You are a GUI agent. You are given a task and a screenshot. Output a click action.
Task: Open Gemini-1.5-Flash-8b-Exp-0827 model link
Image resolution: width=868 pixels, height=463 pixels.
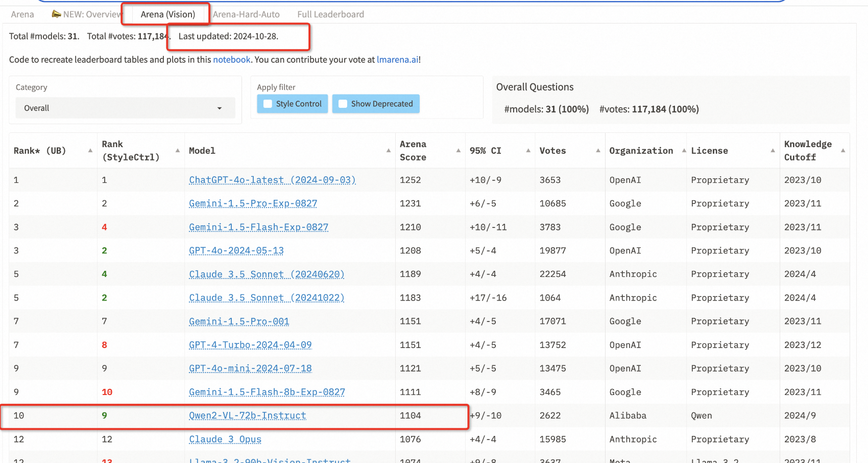click(x=267, y=392)
